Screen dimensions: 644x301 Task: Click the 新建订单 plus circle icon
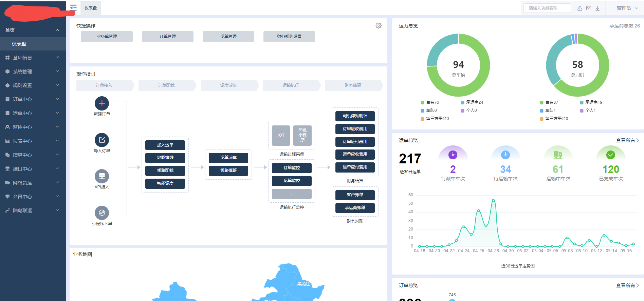102,103
